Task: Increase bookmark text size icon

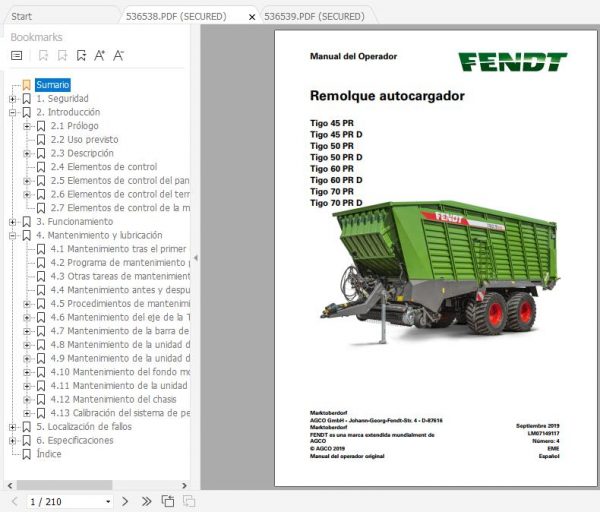Action: pos(99,55)
